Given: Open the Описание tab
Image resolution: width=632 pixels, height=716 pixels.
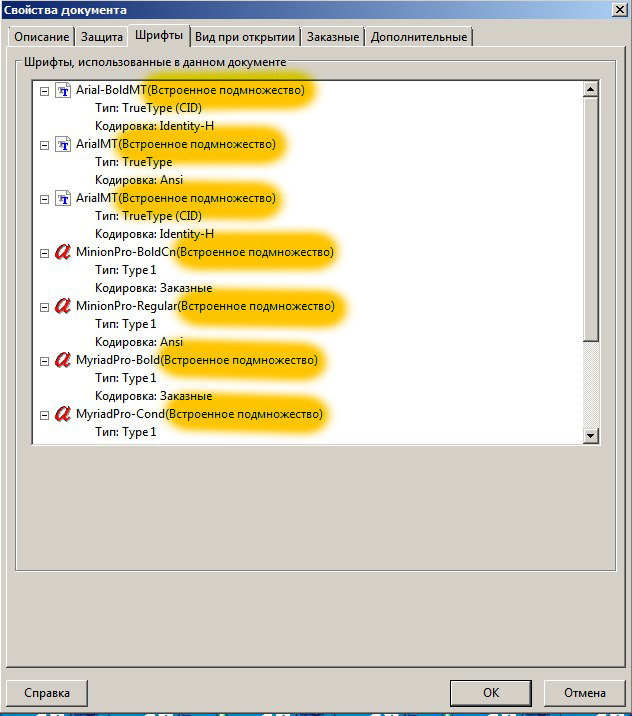Looking at the screenshot, I should point(42,37).
